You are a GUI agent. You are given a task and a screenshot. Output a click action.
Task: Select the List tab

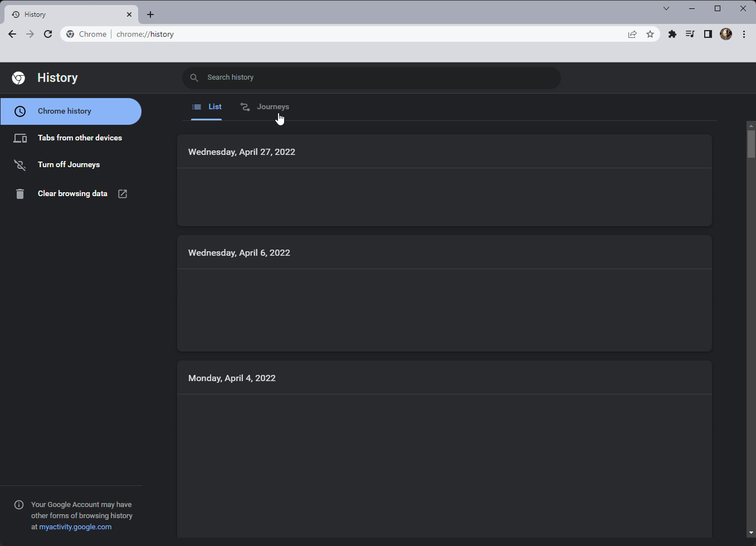207,107
